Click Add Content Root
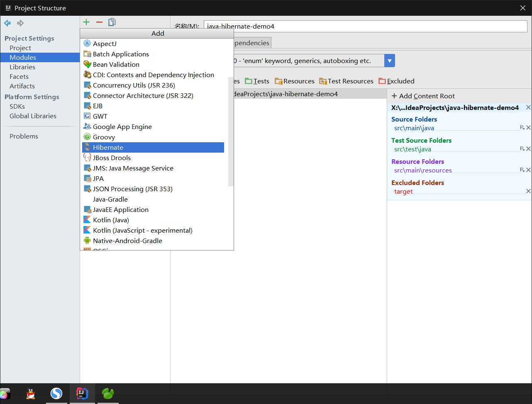Image resolution: width=532 pixels, height=404 pixels. click(423, 96)
